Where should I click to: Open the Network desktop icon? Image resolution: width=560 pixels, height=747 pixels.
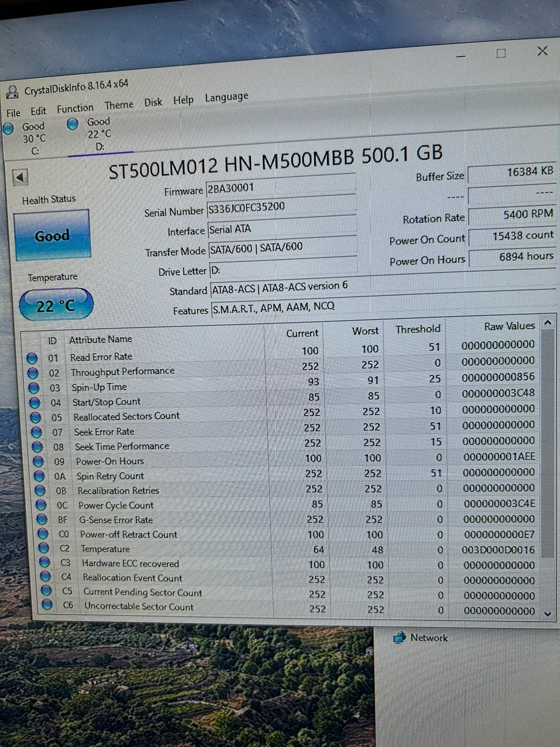(x=399, y=638)
